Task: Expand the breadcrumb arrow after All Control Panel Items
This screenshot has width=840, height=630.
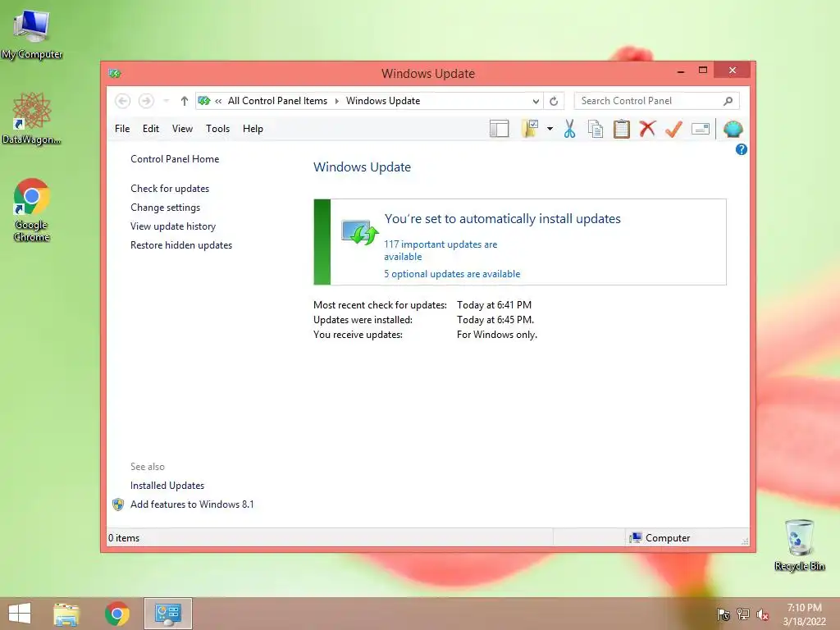Action: pyautogui.click(x=336, y=101)
